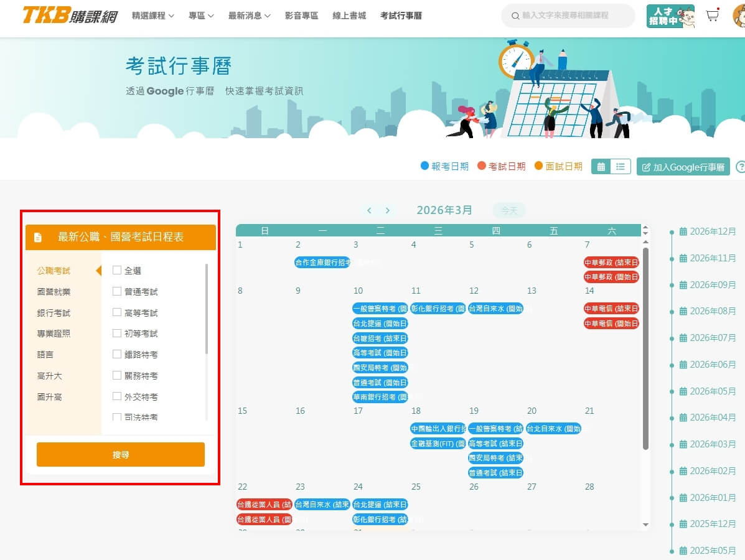Go to next month arrow
The height and width of the screenshot is (560, 745).
point(388,210)
